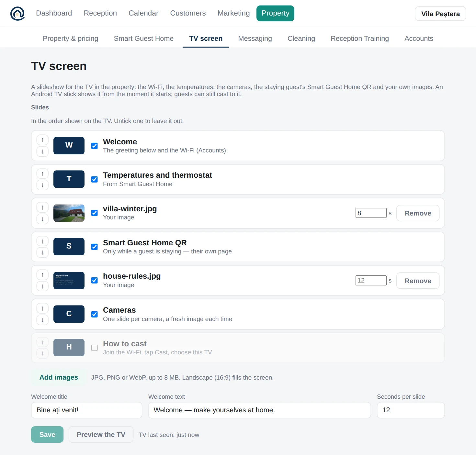This screenshot has width=476, height=455.
Task: Switch to the Messaging tab
Action: (255, 39)
